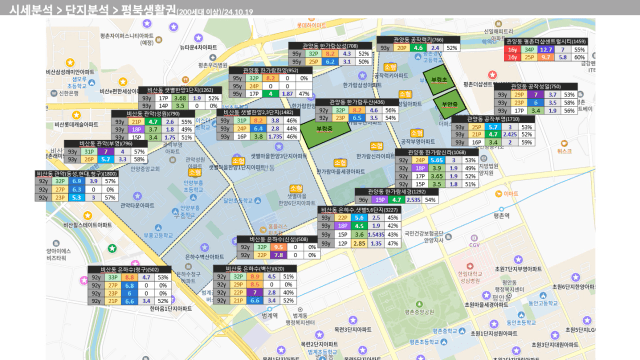
Task: Click the 관양동 공작부영(1710) table header
Action: tap(493, 119)
